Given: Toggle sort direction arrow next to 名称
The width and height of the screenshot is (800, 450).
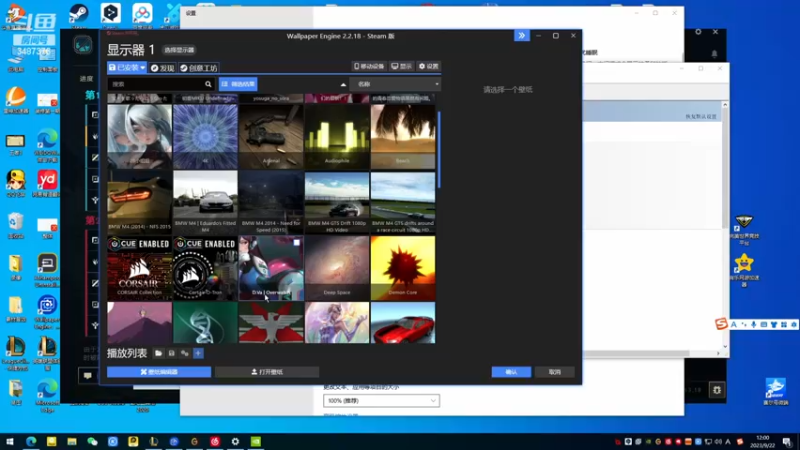Looking at the screenshot, I should tap(342, 85).
